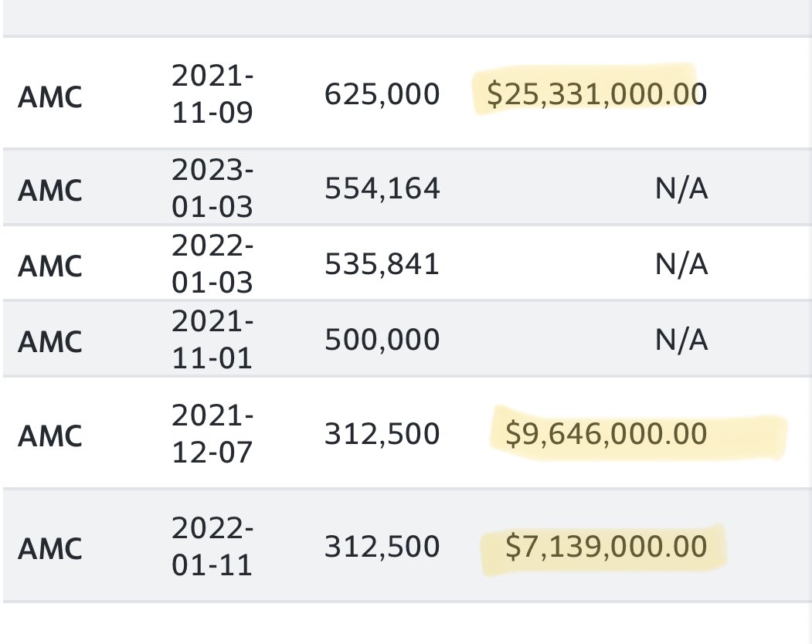812x644 pixels.
Task: Open the AMC ticker beside 2023-01-03
Action: (x=49, y=189)
